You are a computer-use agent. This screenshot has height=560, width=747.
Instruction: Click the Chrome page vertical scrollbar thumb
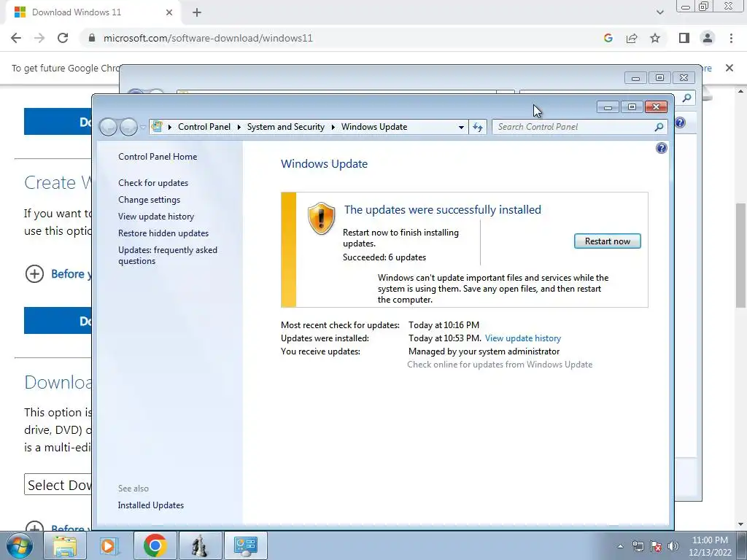(740, 255)
